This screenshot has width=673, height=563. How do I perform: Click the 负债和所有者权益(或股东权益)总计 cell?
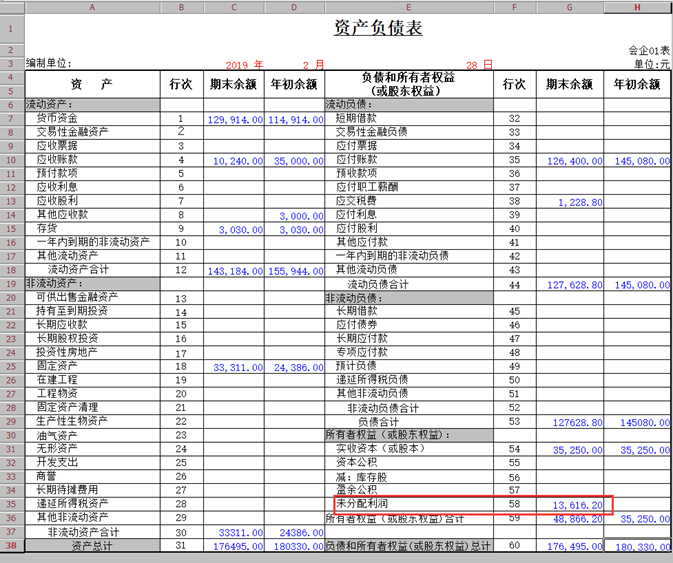(408, 546)
